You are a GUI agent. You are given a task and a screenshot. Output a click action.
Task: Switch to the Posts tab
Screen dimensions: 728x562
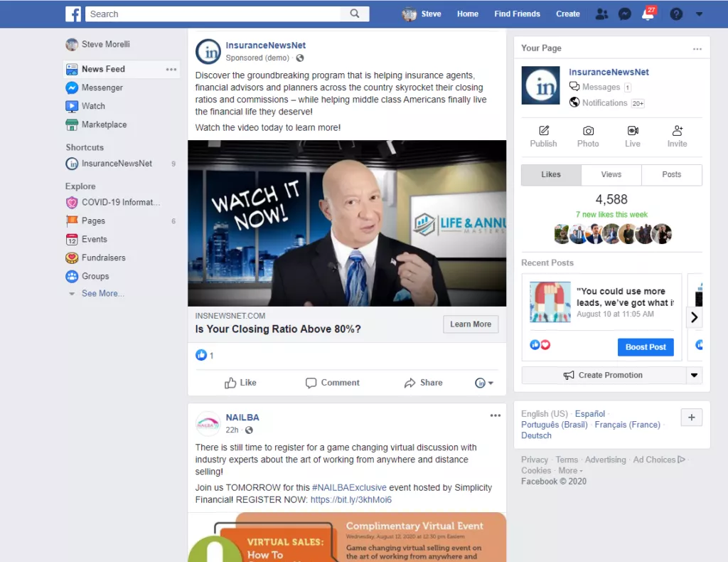pyautogui.click(x=671, y=174)
